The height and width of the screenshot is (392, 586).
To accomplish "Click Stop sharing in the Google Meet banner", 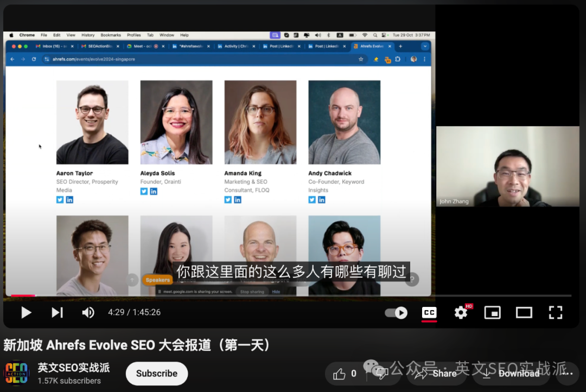I will click(252, 292).
